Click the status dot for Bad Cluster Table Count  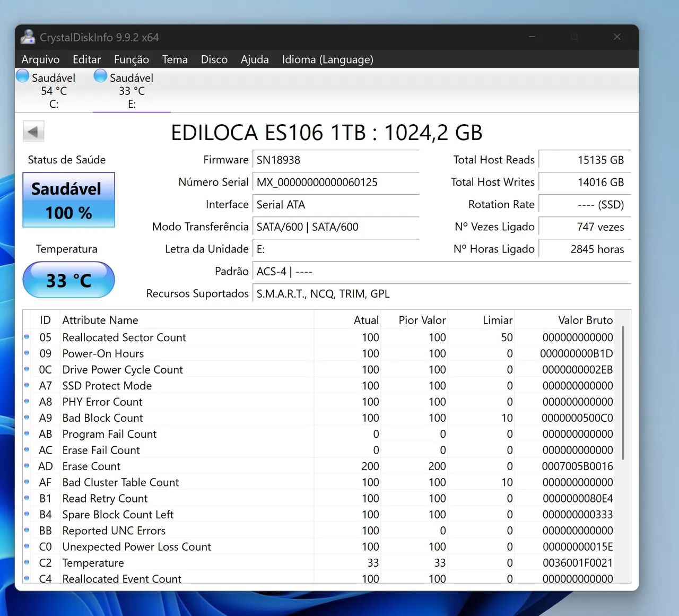(27, 481)
